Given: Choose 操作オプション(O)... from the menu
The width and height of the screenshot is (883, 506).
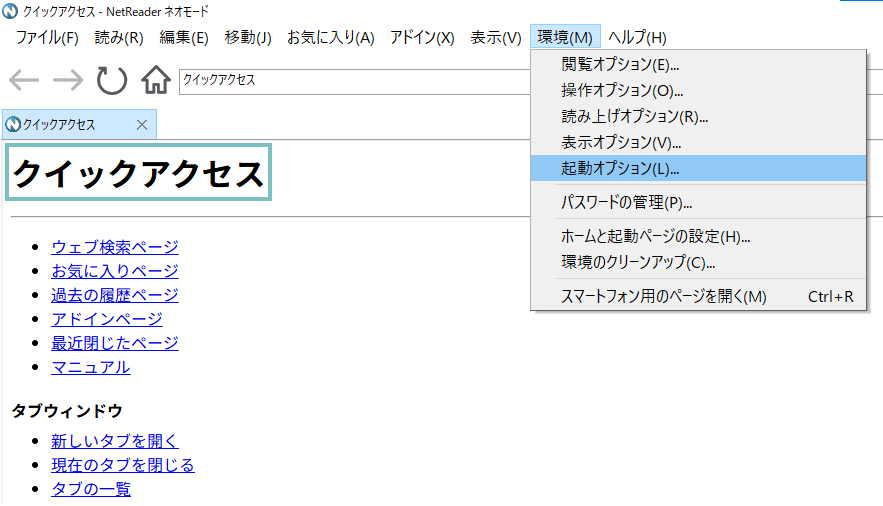Looking at the screenshot, I should (698, 91).
